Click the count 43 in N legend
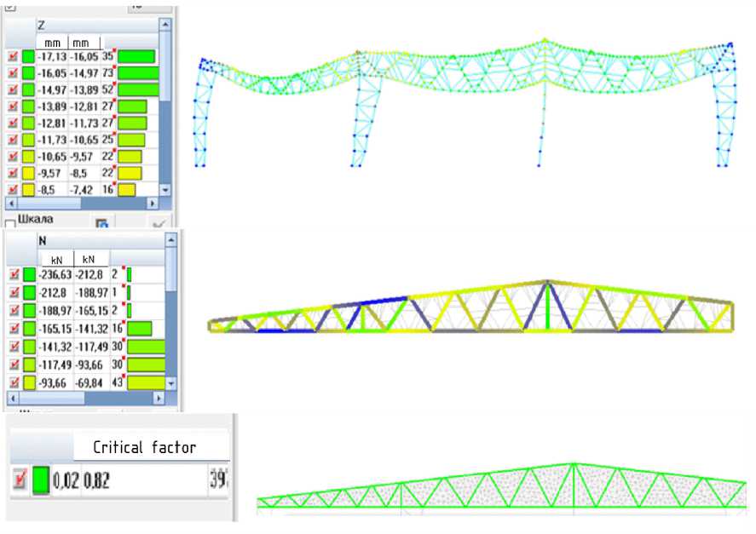756x534 pixels. [117, 382]
